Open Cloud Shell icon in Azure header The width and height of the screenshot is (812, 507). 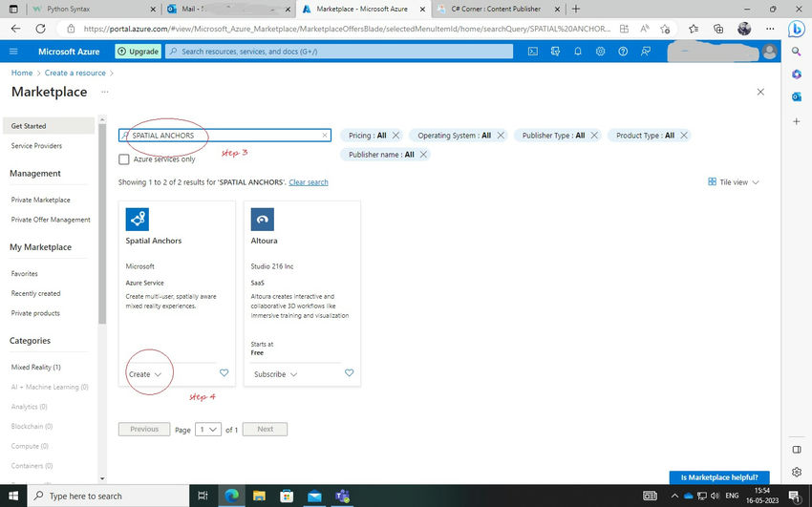coord(532,52)
